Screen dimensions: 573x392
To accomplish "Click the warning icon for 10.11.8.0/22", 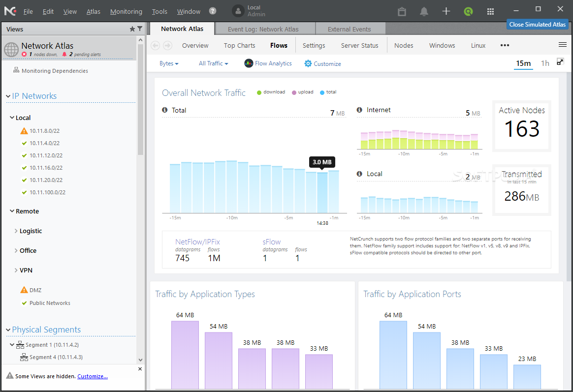I will [x=24, y=131].
